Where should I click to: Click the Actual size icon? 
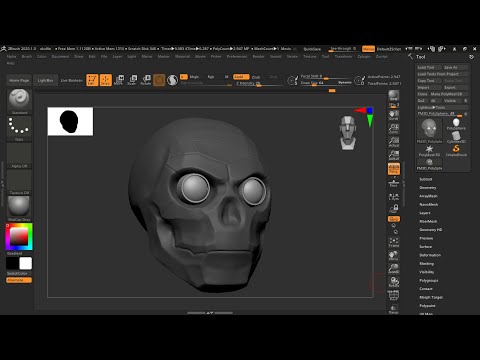coord(394,142)
